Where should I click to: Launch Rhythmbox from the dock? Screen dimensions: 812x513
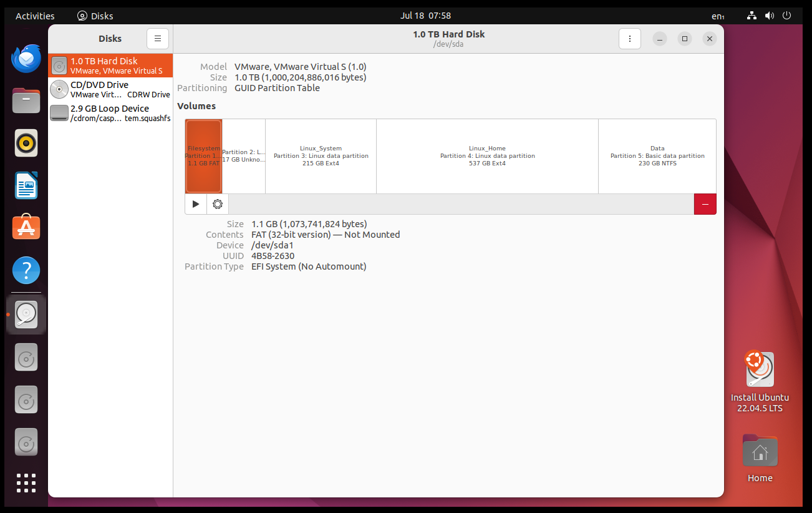pyautogui.click(x=26, y=143)
